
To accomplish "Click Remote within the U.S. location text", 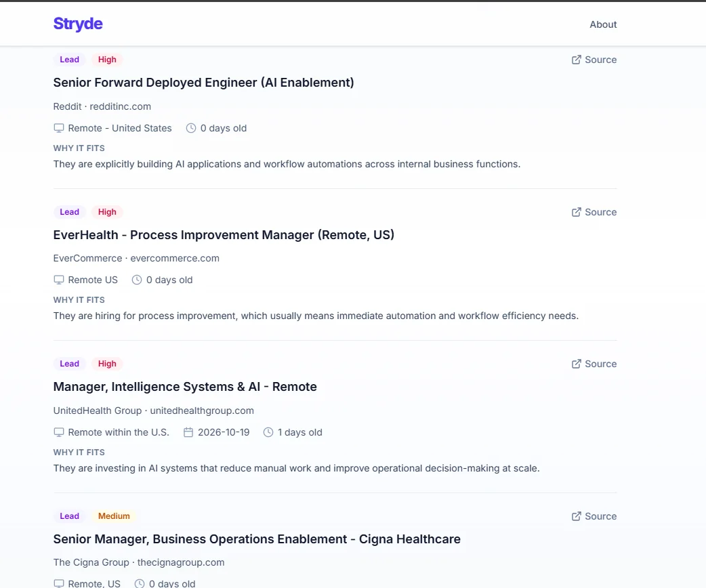I will tap(119, 432).
